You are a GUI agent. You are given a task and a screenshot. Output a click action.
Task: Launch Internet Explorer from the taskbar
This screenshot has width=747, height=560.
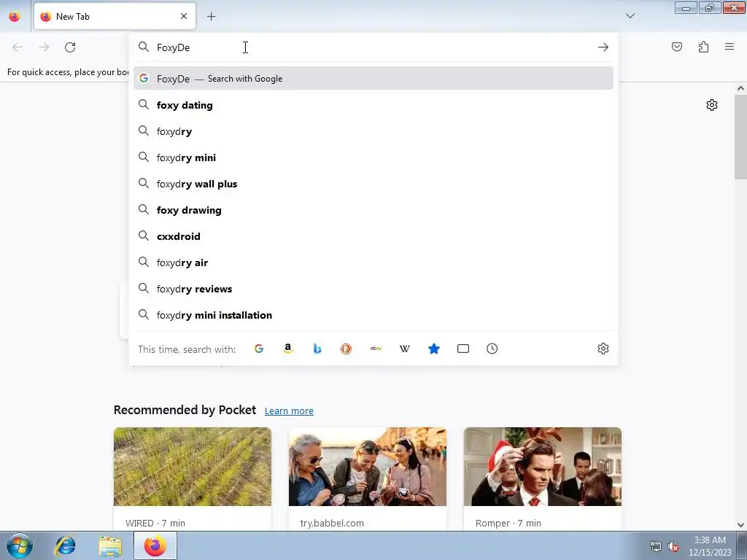pos(65,545)
